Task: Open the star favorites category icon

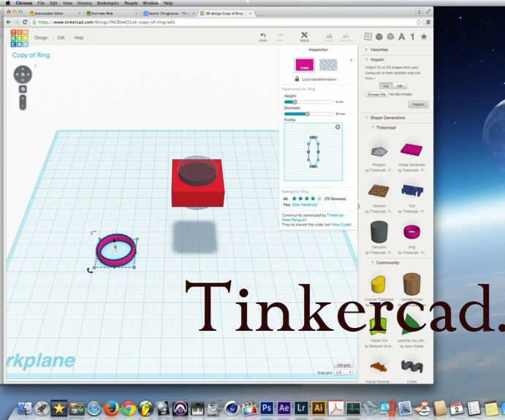Action: pos(424,37)
